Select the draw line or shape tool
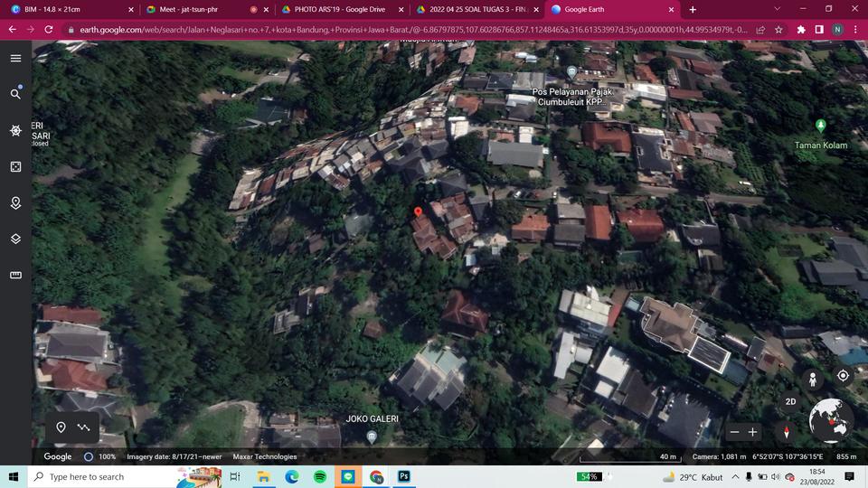This screenshot has height=488, width=868. point(83,427)
